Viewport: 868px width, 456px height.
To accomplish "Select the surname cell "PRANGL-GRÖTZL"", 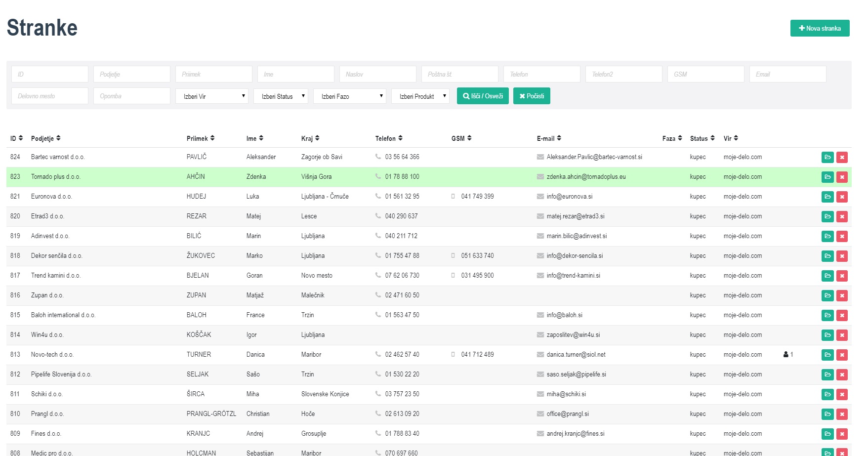I will [x=211, y=414].
